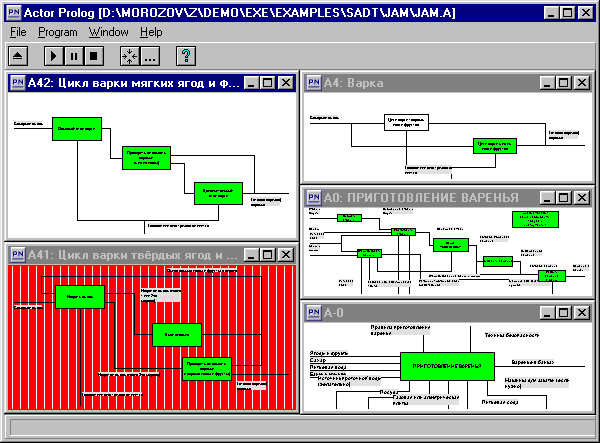Minimize the A-0 window

coord(547,313)
